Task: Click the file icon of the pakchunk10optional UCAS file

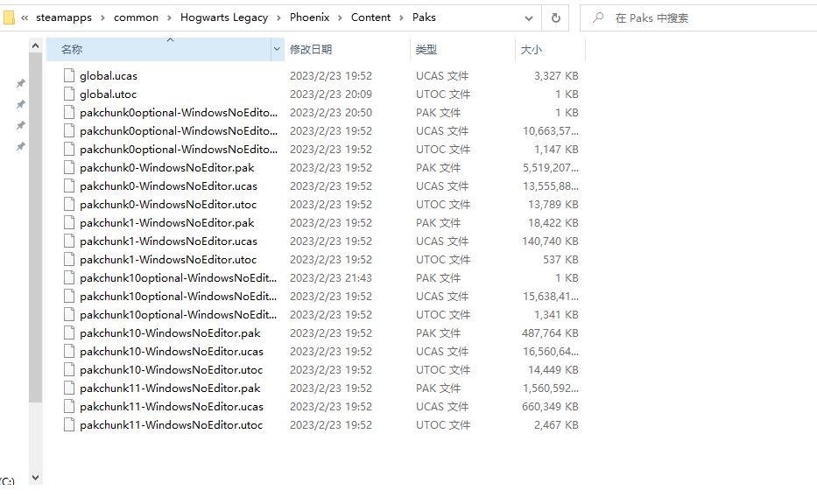Action: (69, 296)
